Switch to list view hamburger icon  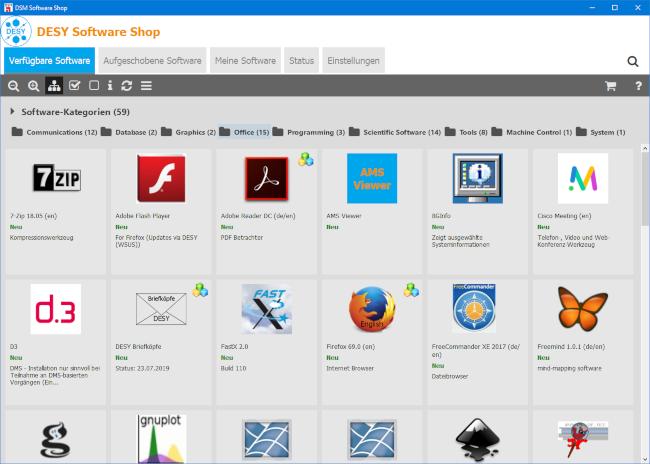146,86
